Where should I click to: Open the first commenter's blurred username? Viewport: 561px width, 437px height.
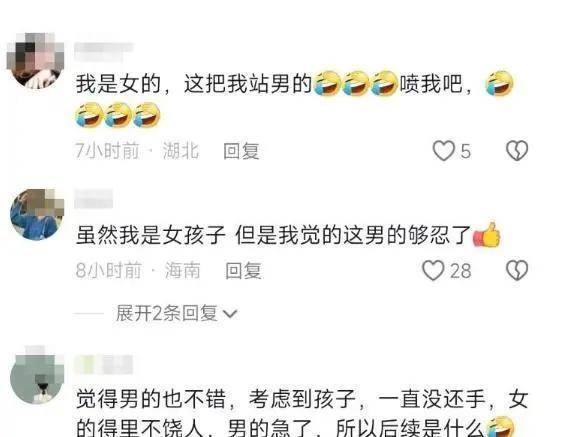[104, 51]
